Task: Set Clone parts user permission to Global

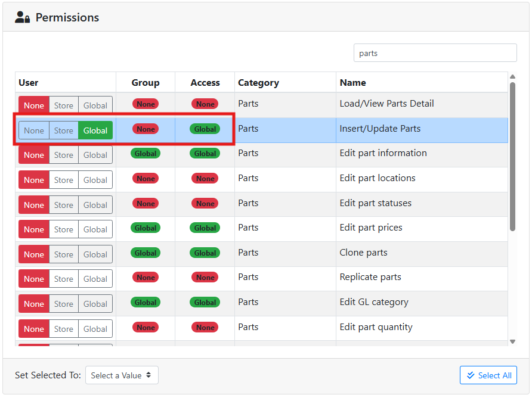Action: tap(95, 254)
